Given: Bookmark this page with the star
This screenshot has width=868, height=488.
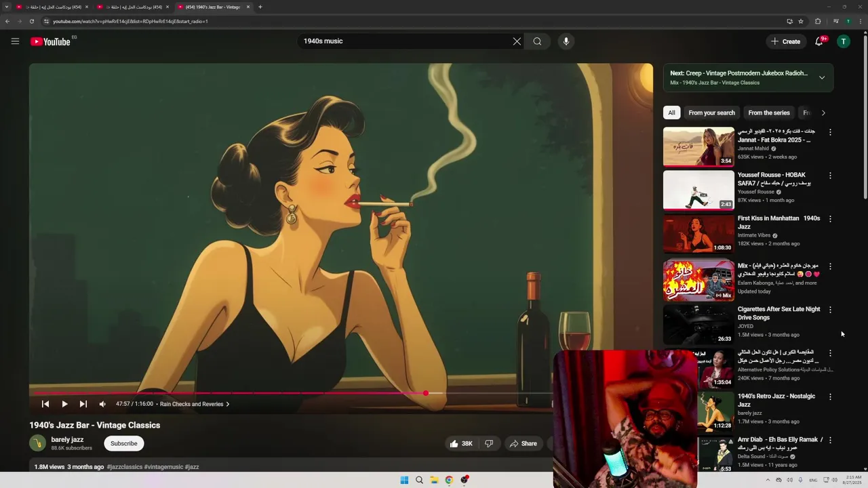Looking at the screenshot, I should point(801,21).
